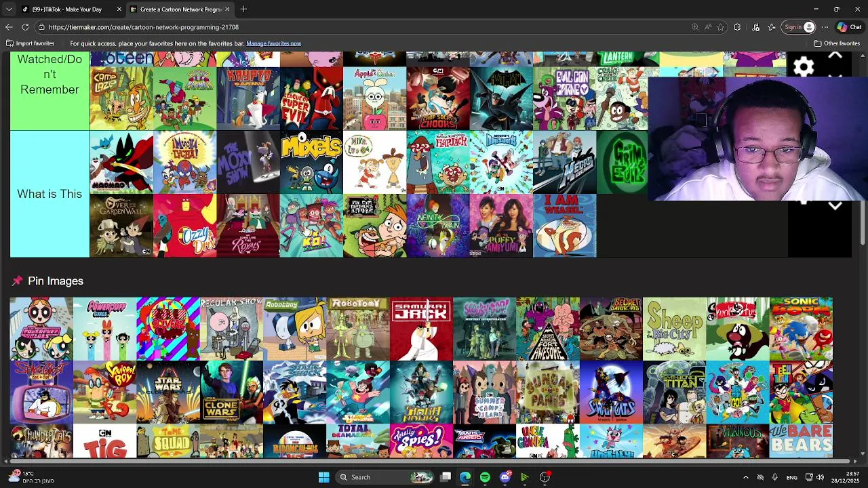The width and height of the screenshot is (868, 488).
Task: Close the Cartoon Network tier list tab
Action: [227, 9]
